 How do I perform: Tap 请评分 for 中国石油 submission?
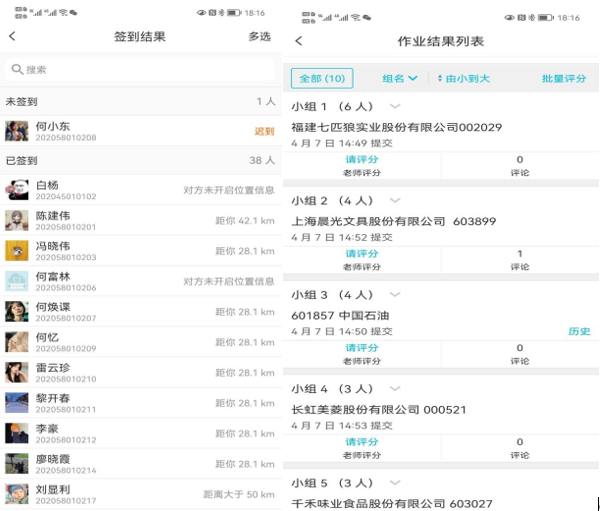tap(362, 348)
